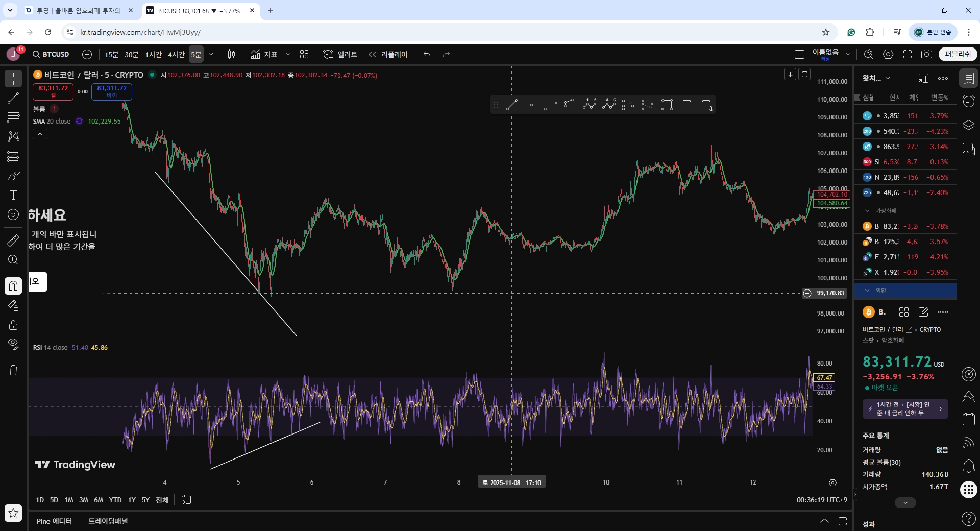Expand the watchlist name dropdown
The height and width of the screenshot is (531, 980).
click(876, 78)
